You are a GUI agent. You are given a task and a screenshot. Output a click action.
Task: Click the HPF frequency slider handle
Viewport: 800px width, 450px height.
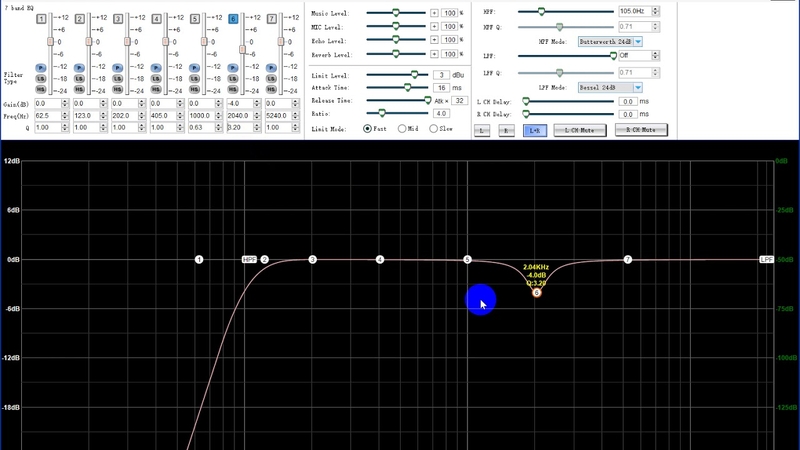pos(541,11)
